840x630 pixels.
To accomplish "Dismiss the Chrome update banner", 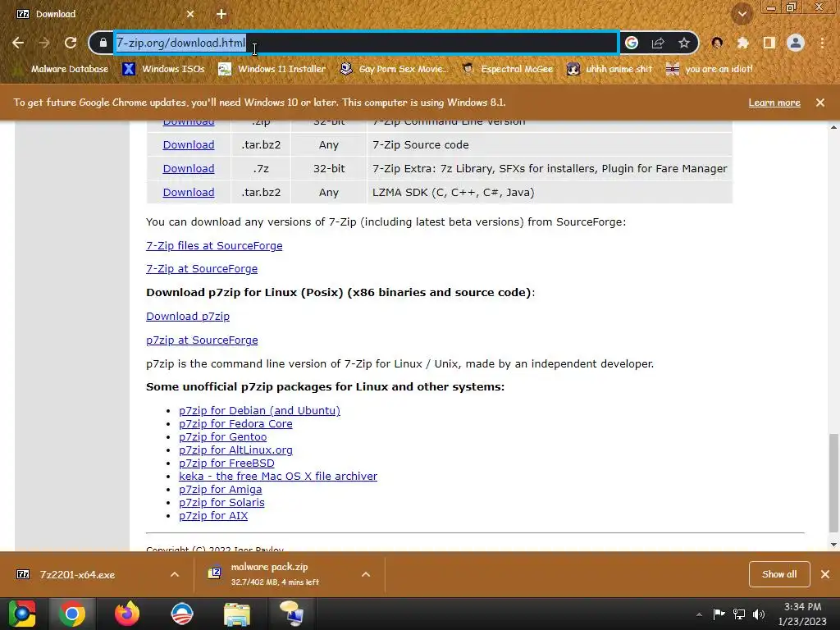I will tap(820, 103).
